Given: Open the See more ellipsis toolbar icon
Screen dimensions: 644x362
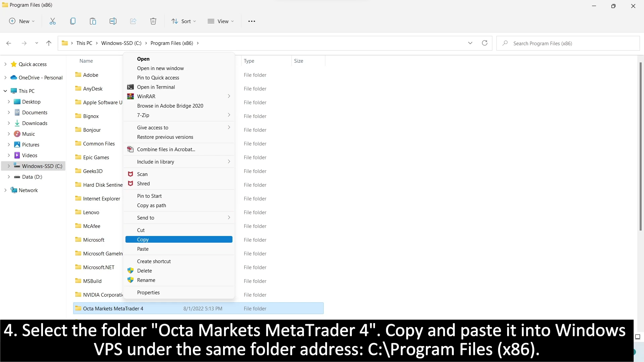Looking at the screenshot, I should click(252, 21).
